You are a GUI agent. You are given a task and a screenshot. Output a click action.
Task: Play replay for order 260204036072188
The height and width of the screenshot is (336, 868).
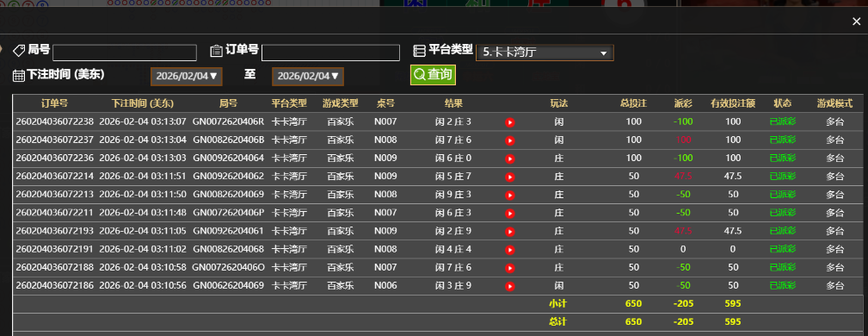coord(510,268)
